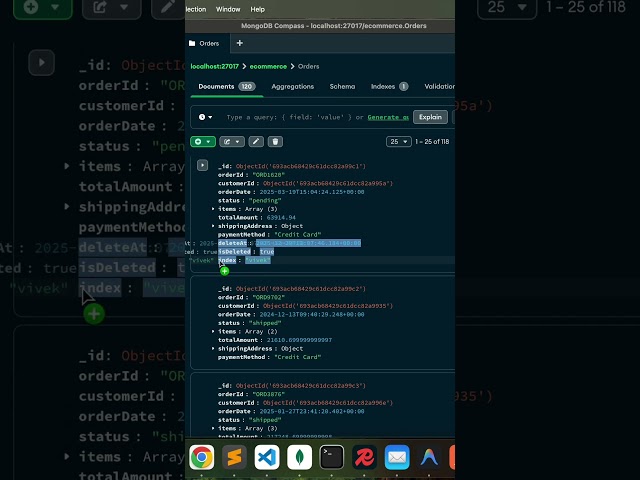Open Visual Studio Code from the dock

point(267,457)
